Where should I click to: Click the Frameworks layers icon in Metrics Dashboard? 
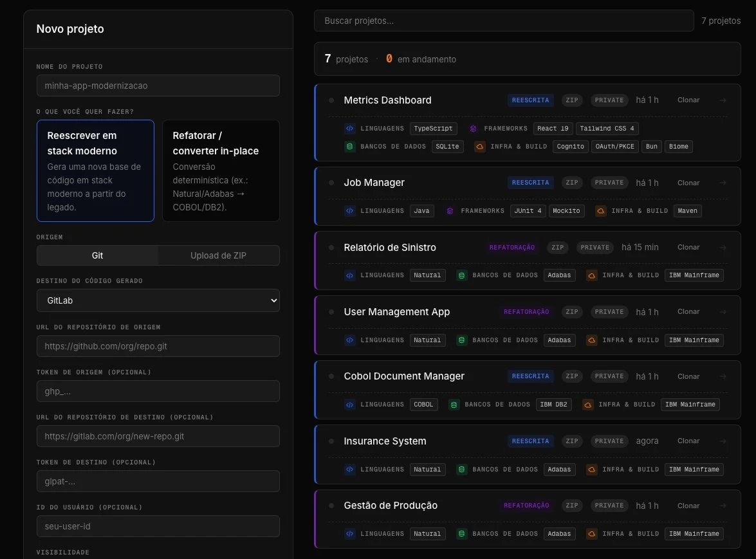pos(473,129)
